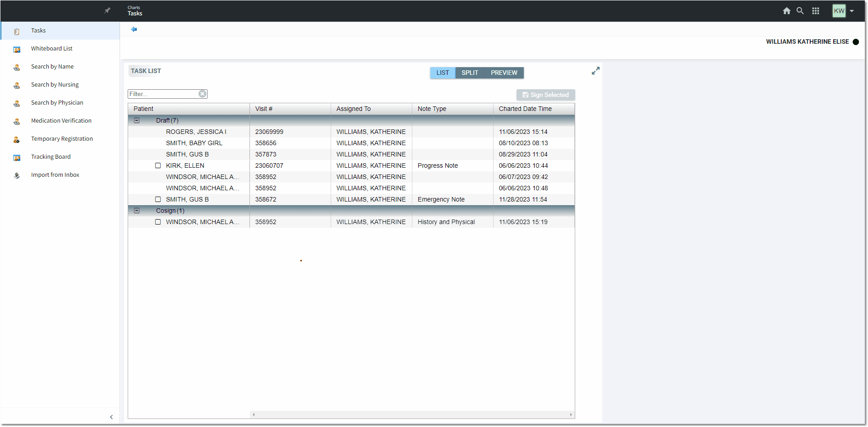Check the Cosign WINDSOR, MICHAEL checkbox

pos(158,222)
